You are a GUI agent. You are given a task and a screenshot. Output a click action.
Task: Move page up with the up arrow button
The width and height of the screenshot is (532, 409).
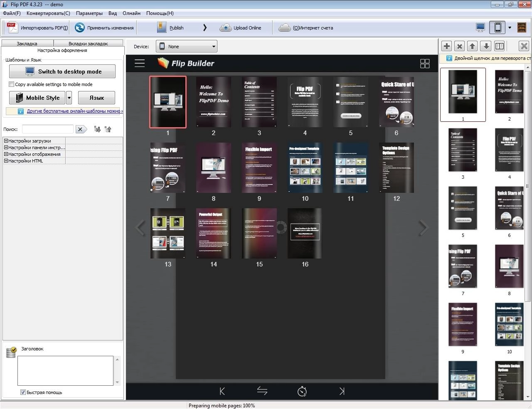click(x=473, y=46)
